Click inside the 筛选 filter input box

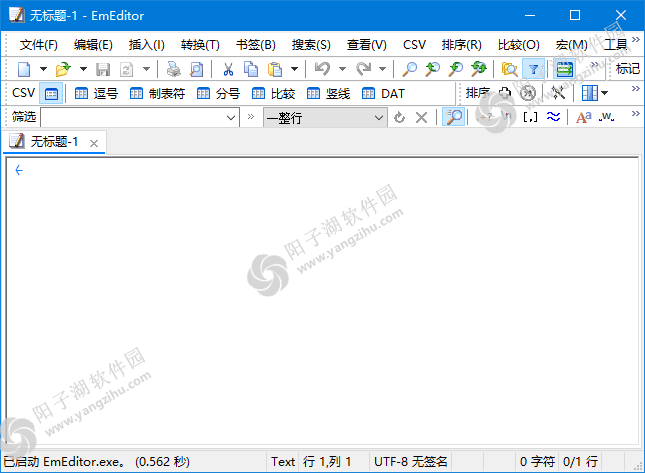(133, 118)
